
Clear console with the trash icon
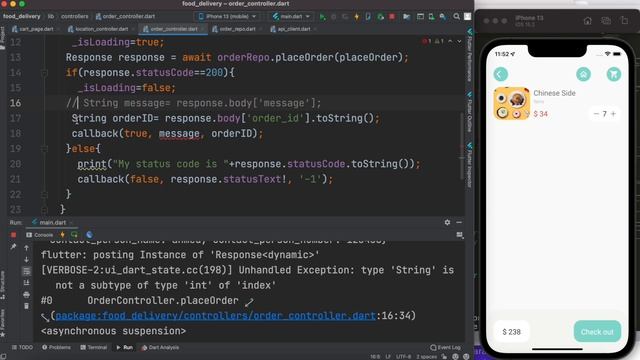pyautogui.click(x=27, y=306)
